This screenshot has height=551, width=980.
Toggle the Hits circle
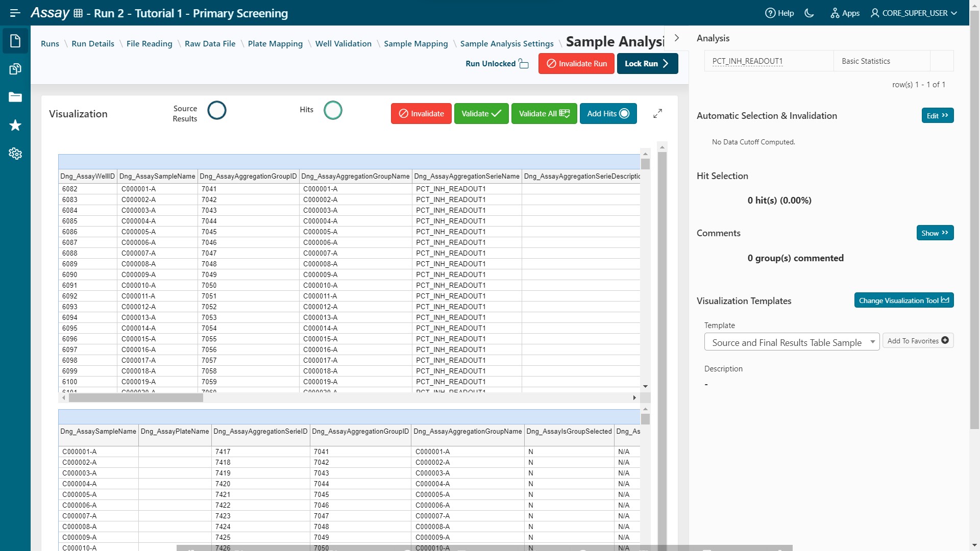click(x=333, y=110)
